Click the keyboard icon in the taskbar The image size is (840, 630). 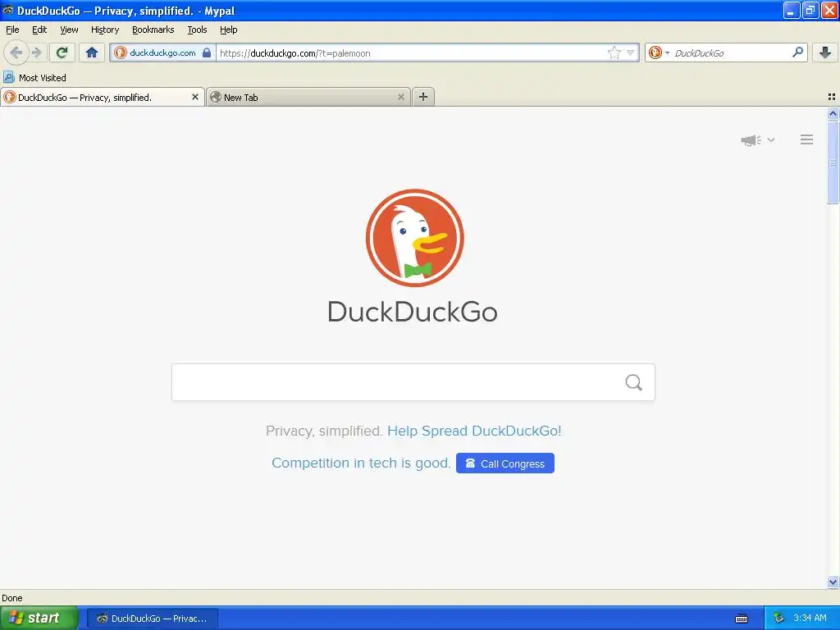pyautogui.click(x=742, y=619)
